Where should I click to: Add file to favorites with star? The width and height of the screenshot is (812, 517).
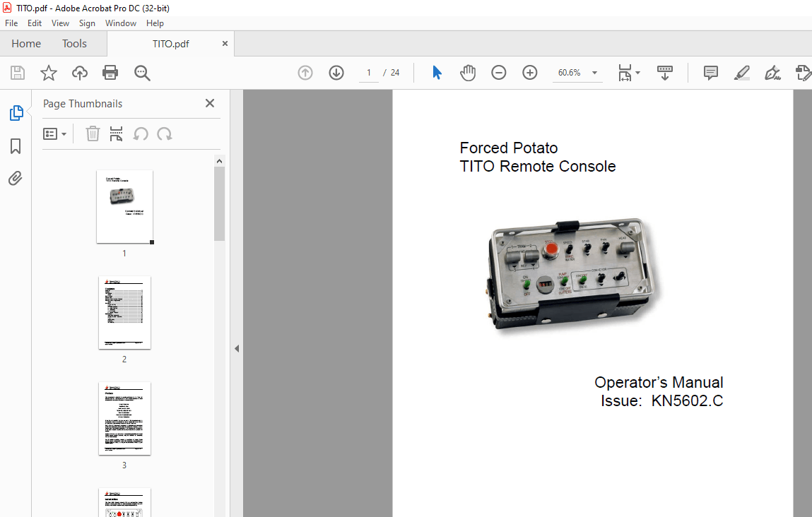(48, 72)
